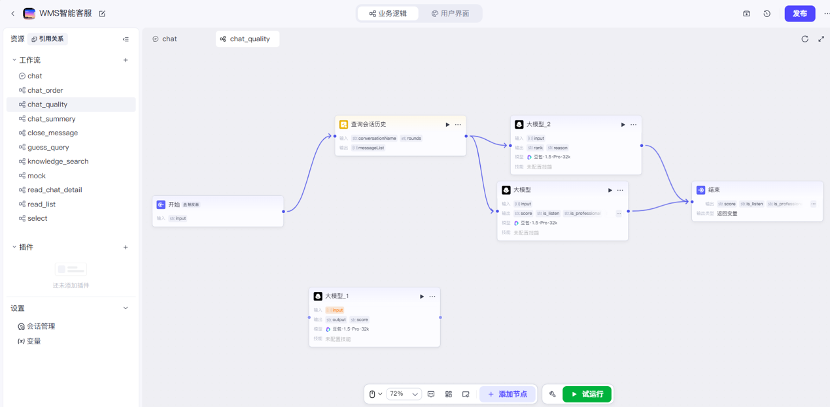This screenshot has width=830, height=408.
Task: Add a new workflow with the plus icon
Action: (125, 60)
